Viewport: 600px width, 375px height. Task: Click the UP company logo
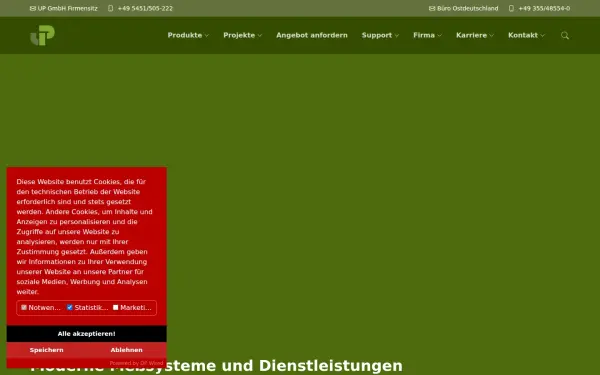42,35
